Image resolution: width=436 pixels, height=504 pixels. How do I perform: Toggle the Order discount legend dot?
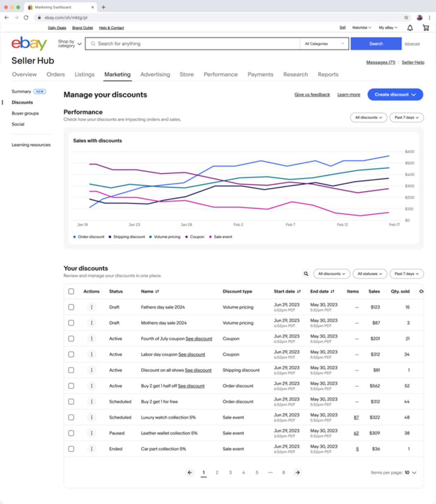click(74, 237)
